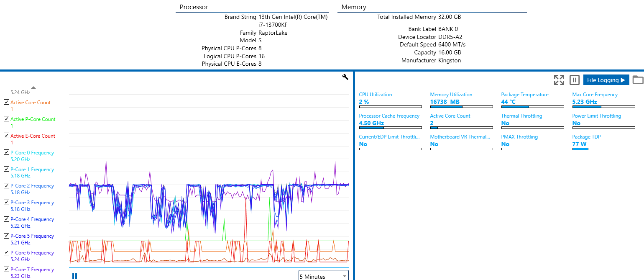Click the Memory section heading
644x280 pixels.
point(354,7)
